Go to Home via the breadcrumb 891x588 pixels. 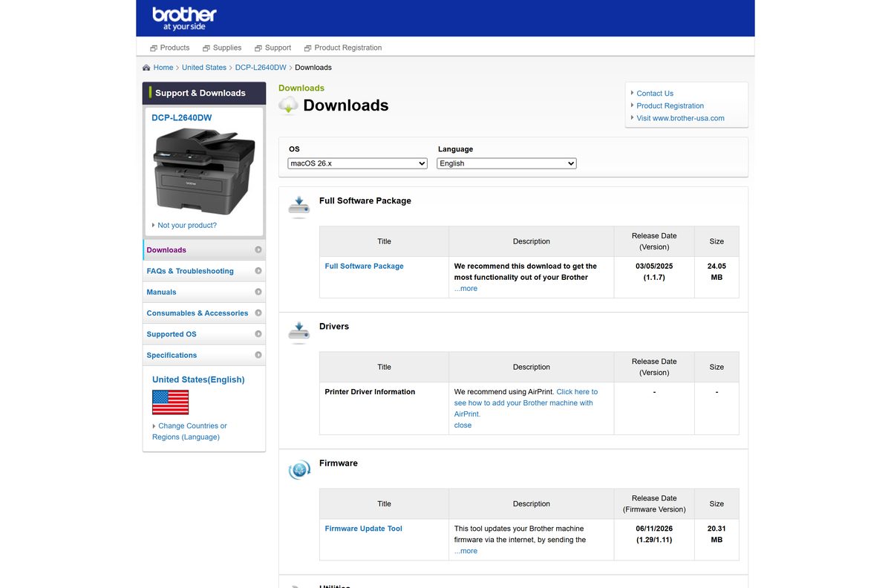(x=163, y=68)
